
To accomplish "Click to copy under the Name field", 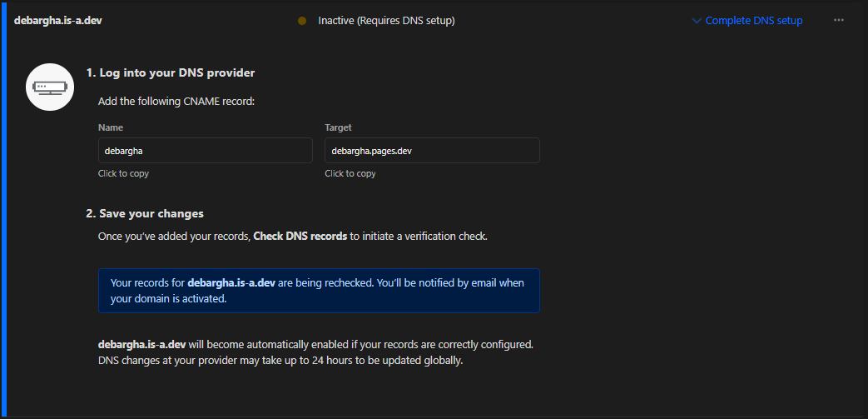I will click(x=123, y=173).
